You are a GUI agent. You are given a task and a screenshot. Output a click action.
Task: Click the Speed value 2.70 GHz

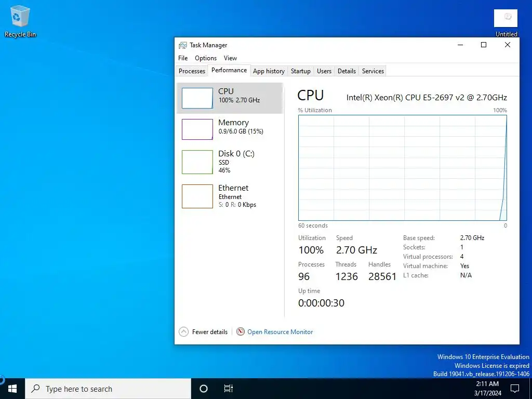356,250
